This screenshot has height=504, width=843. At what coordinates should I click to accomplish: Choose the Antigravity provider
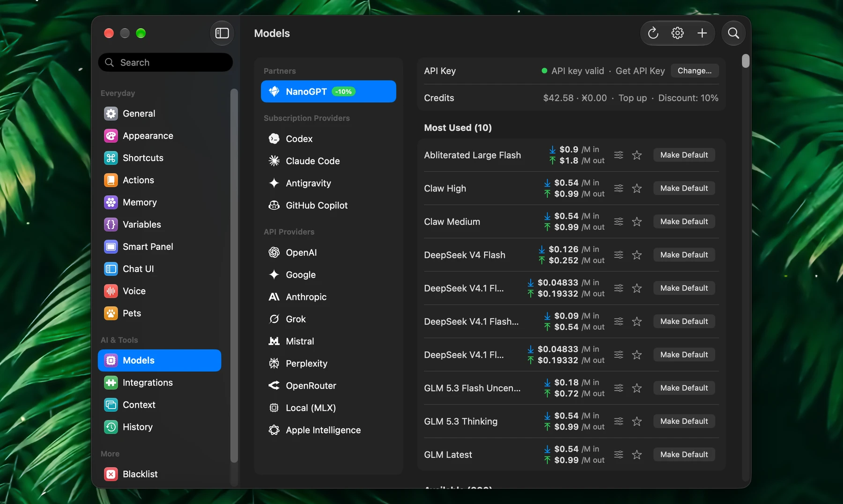tap(328, 183)
